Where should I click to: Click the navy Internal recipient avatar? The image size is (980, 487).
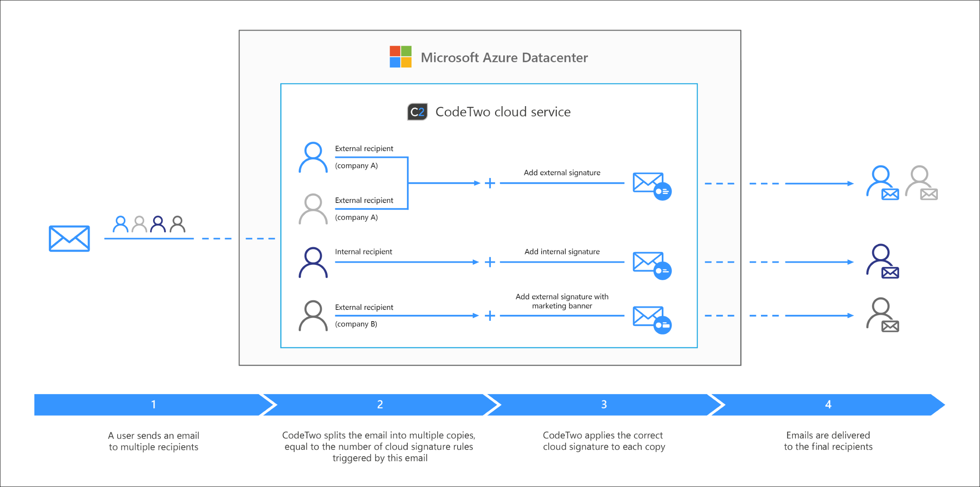pyautogui.click(x=313, y=262)
